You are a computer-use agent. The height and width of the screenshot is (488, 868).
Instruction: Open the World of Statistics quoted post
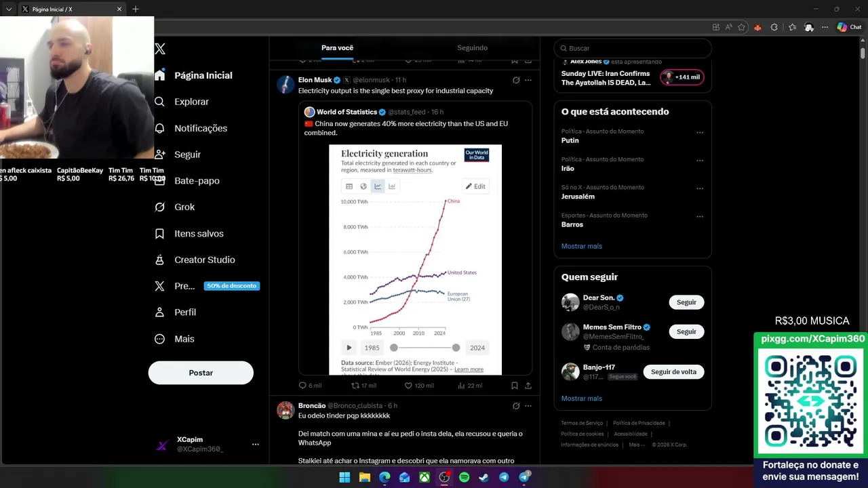pos(415,238)
